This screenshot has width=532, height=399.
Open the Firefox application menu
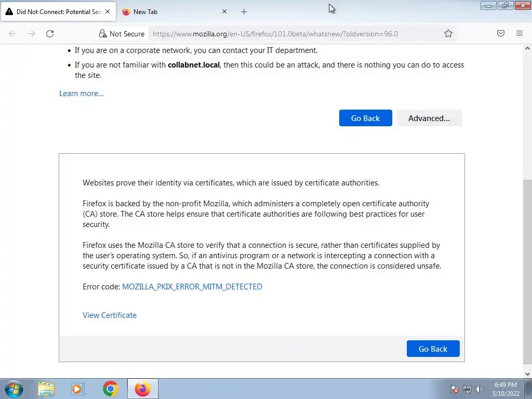(x=520, y=33)
